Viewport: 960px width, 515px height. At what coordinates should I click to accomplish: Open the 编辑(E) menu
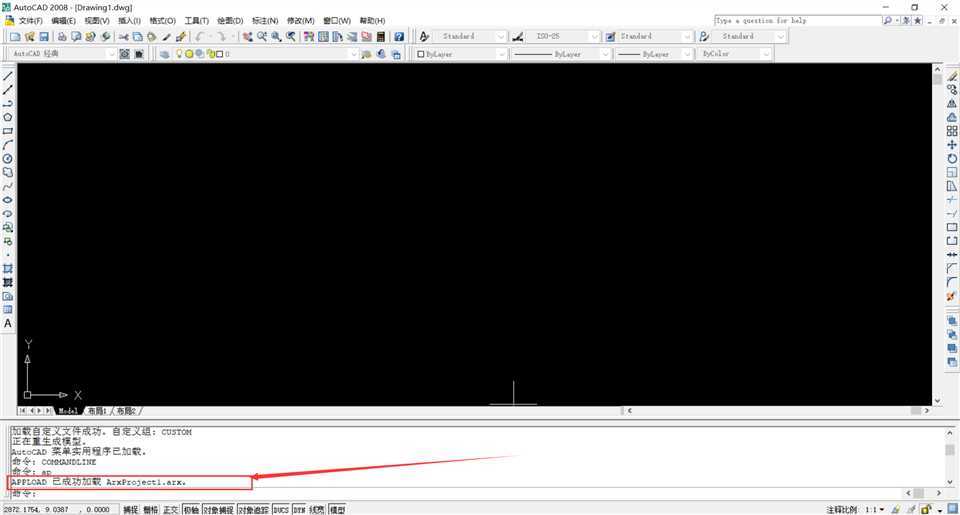pyautogui.click(x=64, y=21)
